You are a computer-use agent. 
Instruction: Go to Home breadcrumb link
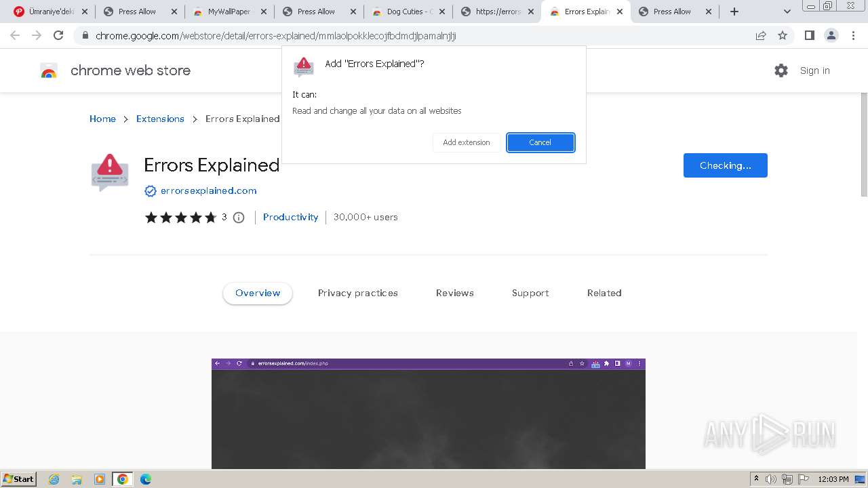tap(102, 119)
